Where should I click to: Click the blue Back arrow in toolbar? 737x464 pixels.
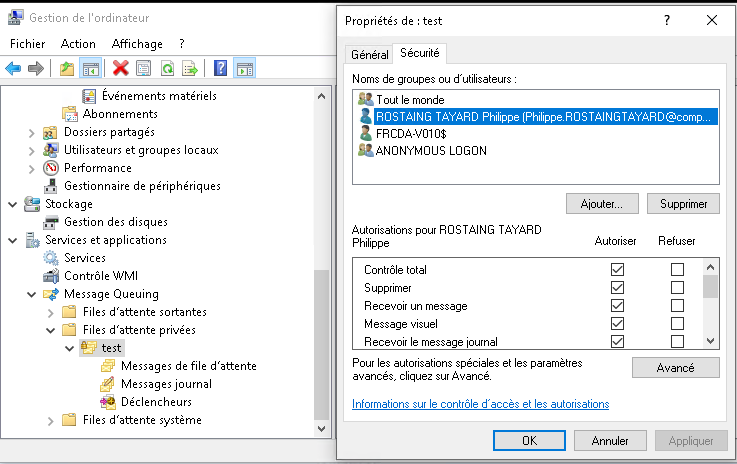coord(13,68)
